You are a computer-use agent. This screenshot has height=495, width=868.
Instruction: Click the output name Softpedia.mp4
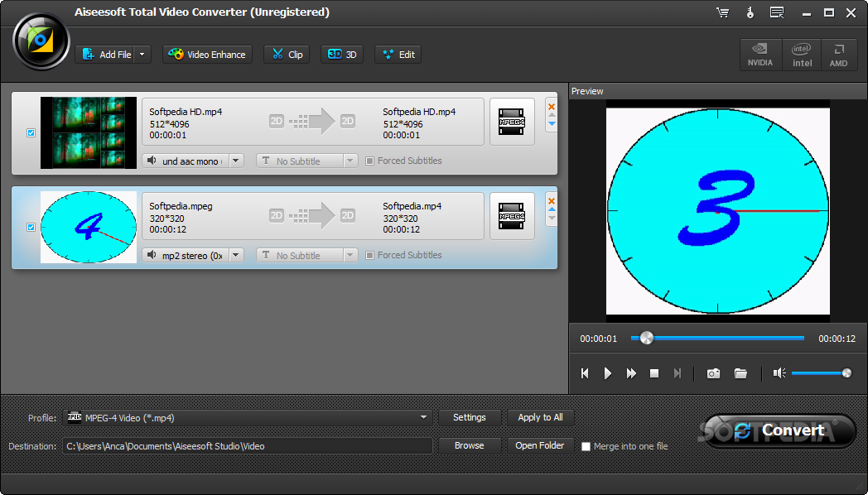pos(412,206)
